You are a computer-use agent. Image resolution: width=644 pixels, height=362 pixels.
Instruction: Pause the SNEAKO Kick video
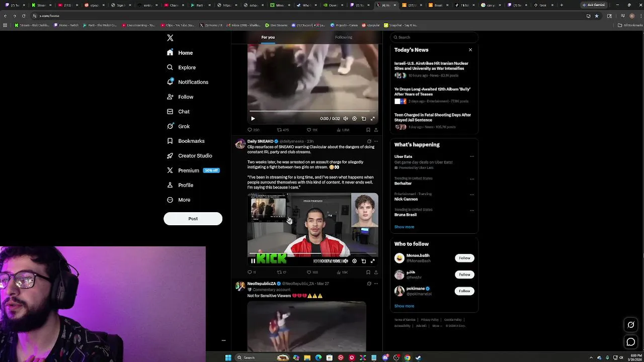pyautogui.click(x=253, y=261)
